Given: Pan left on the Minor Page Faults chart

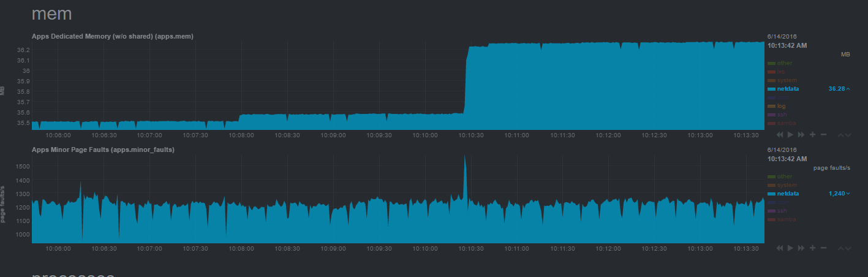Looking at the screenshot, I should 780,248.
